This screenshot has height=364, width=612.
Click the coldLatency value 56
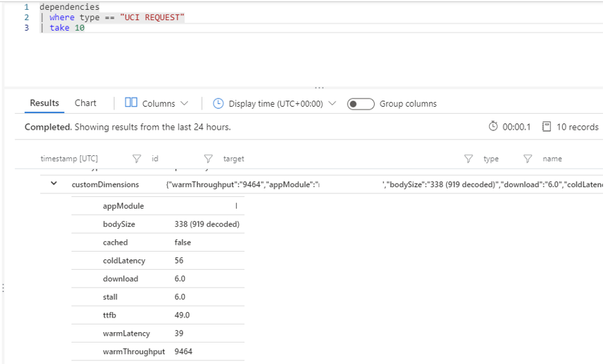coord(179,260)
